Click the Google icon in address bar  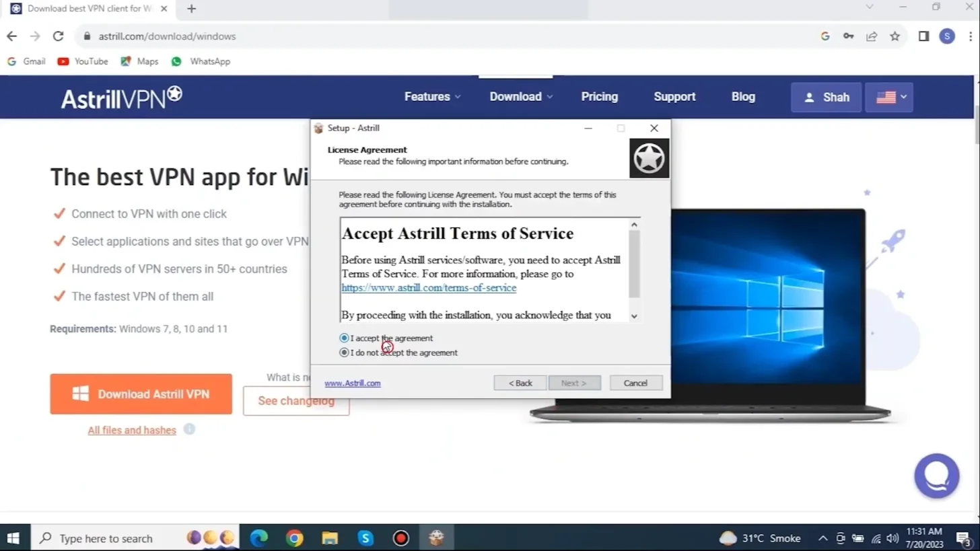(825, 36)
